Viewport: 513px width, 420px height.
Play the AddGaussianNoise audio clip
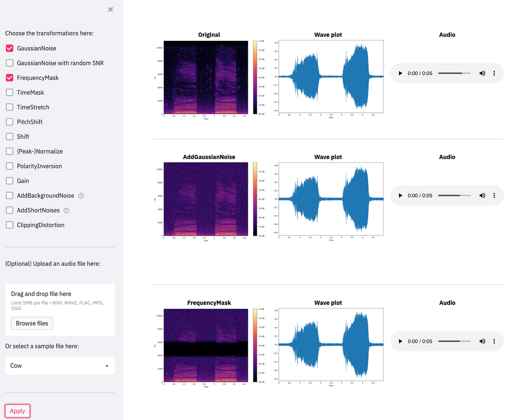400,195
